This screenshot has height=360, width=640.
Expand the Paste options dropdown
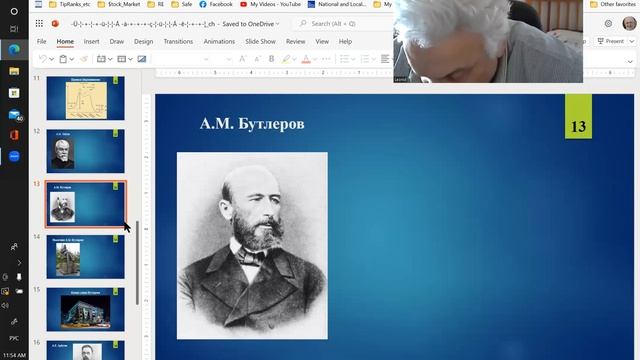(72, 59)
